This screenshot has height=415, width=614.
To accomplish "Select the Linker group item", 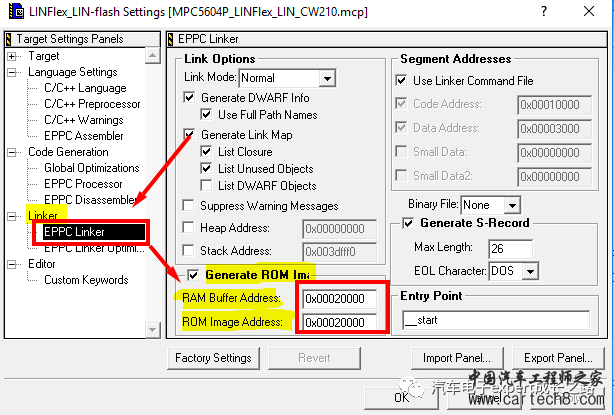I will 43,216.
